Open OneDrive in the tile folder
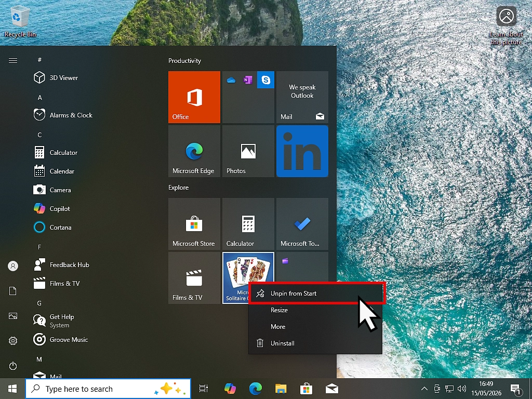Screen dimensions: 532x399 click(x=231, y=80)
